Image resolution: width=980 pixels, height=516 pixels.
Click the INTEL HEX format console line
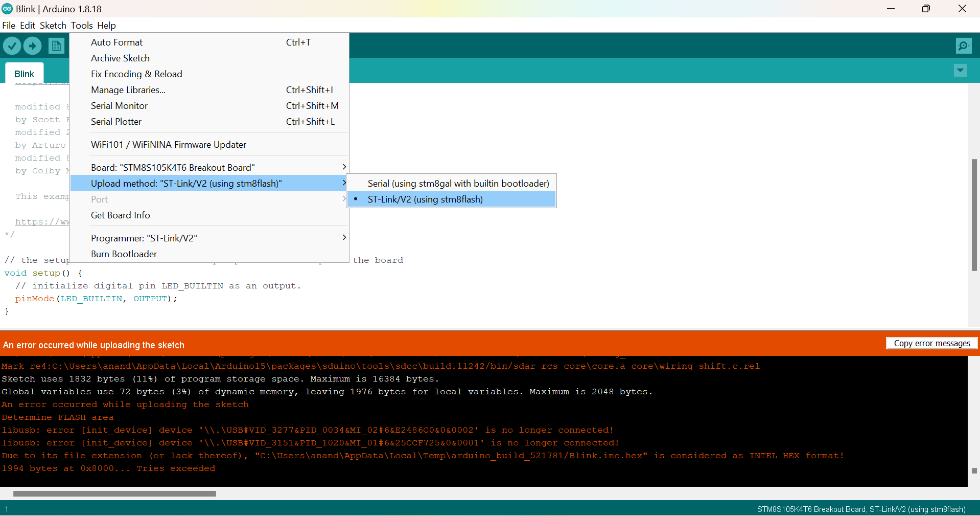tap(423, 456)
